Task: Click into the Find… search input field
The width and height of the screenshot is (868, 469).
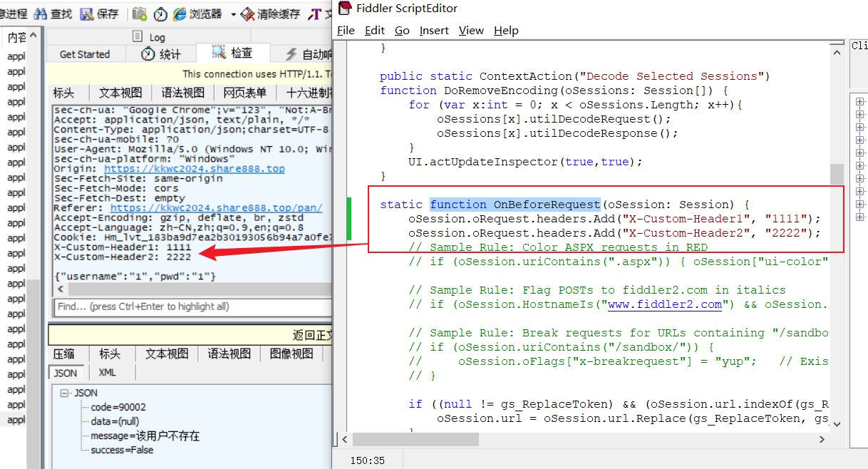Action: 193,306
